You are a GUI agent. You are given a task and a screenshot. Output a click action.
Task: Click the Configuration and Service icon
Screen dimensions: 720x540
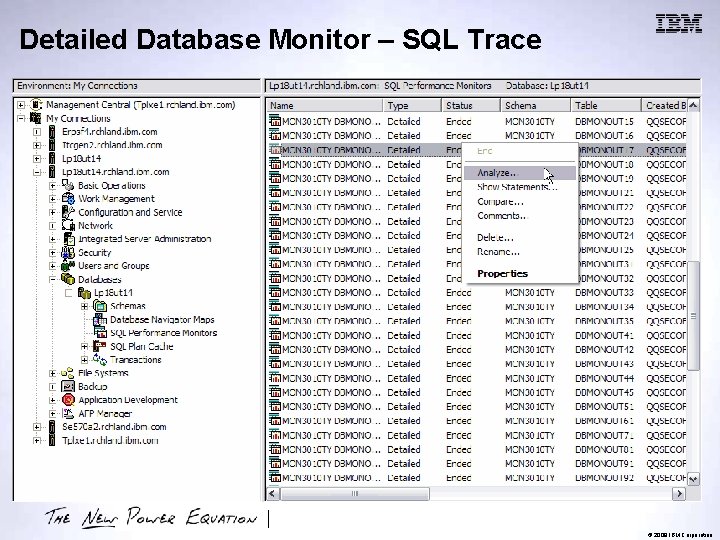(68, 212)
